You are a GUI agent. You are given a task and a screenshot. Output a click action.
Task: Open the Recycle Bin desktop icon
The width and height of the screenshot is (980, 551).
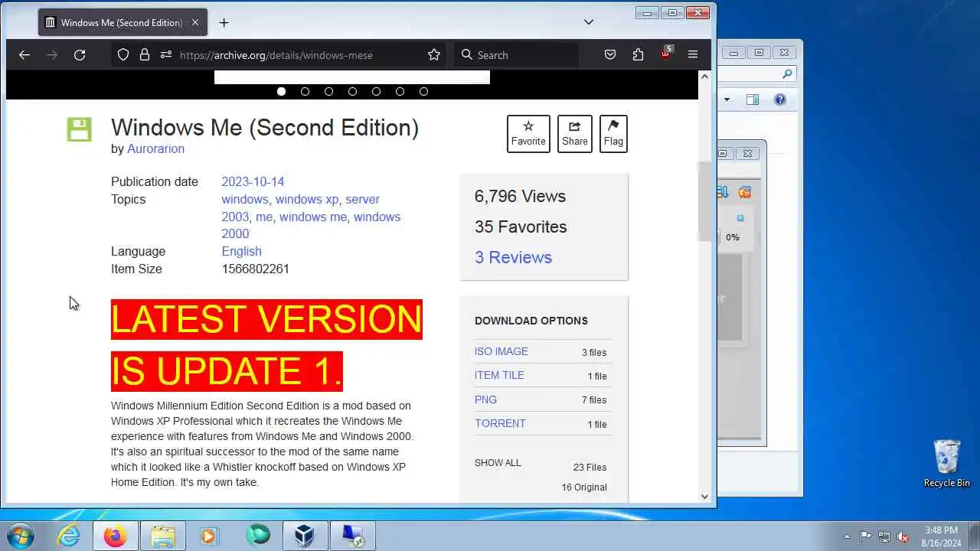[947, 463]
